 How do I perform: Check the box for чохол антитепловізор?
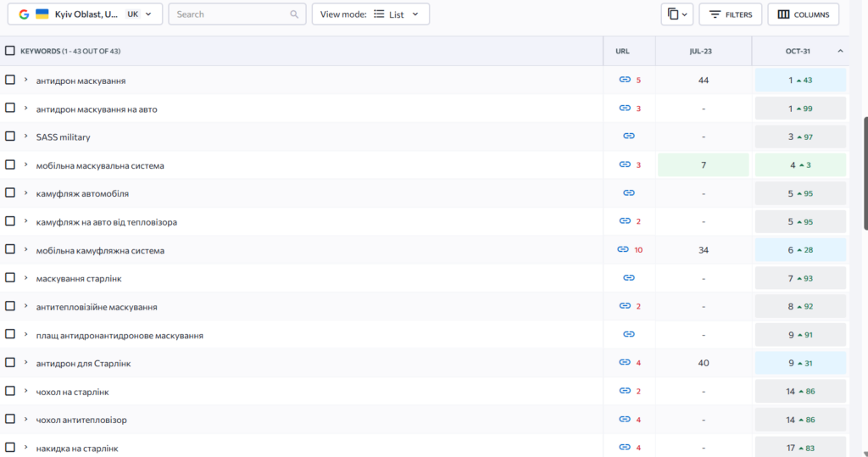point(10,419)
